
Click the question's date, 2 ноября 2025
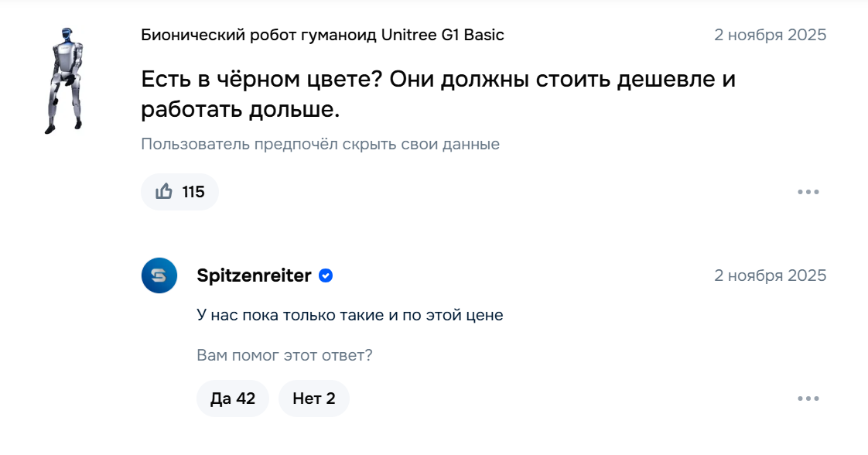pos(770,35)
